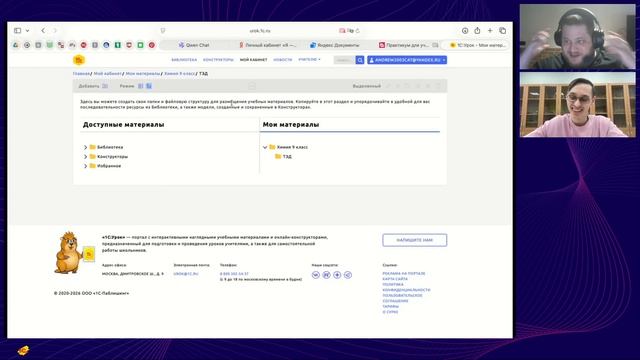Click the top webcam video of man with headphones
Viewport: 640px width, 360px height.
pyautogui.click(x=577, y=37)
